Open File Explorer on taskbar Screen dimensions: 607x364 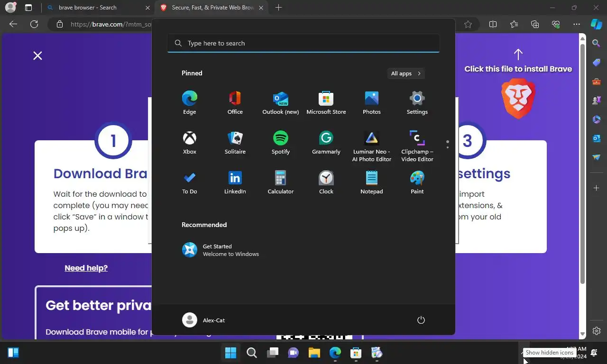(314, 353)
